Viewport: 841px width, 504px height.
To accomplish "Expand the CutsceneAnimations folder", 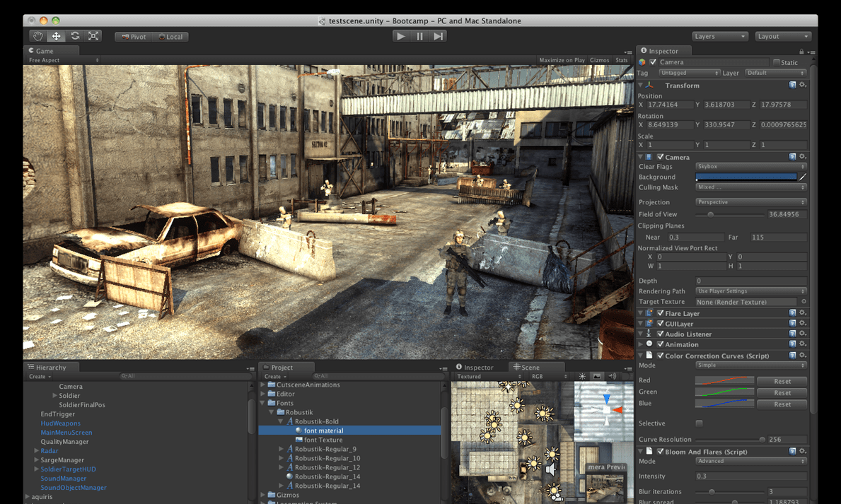I will [263, 385].
